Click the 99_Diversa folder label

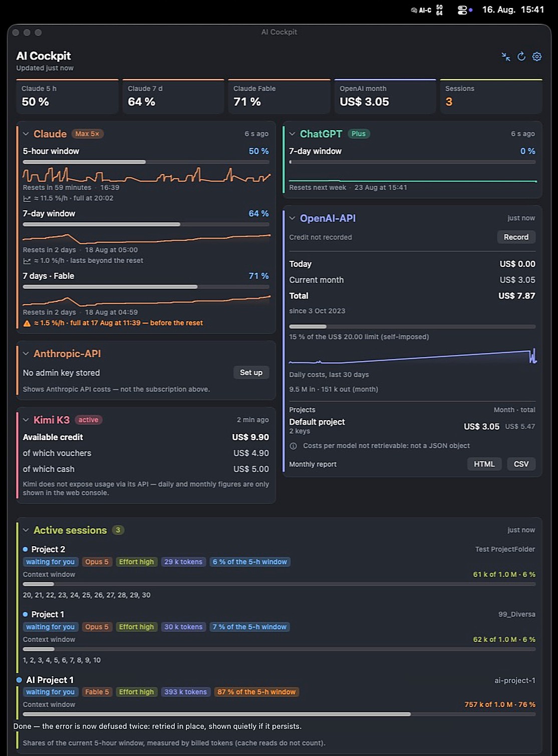(517, 614)
